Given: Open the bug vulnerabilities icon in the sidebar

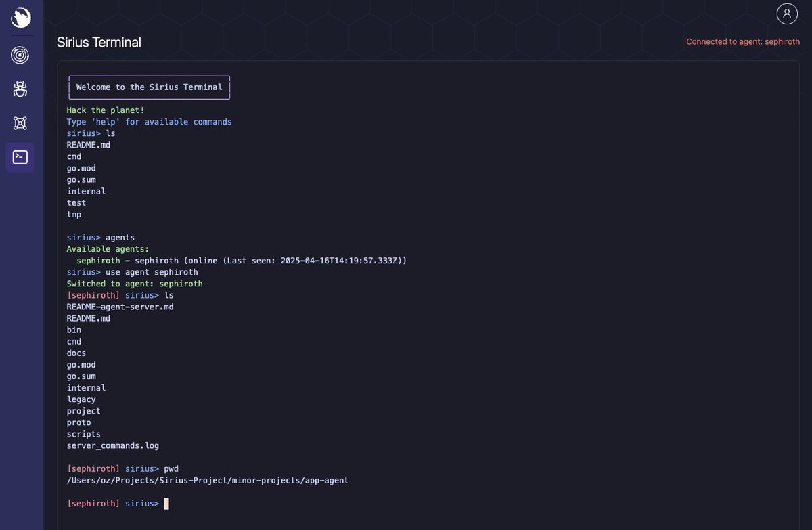Looking at the screenshot, I should coord(20,89).
